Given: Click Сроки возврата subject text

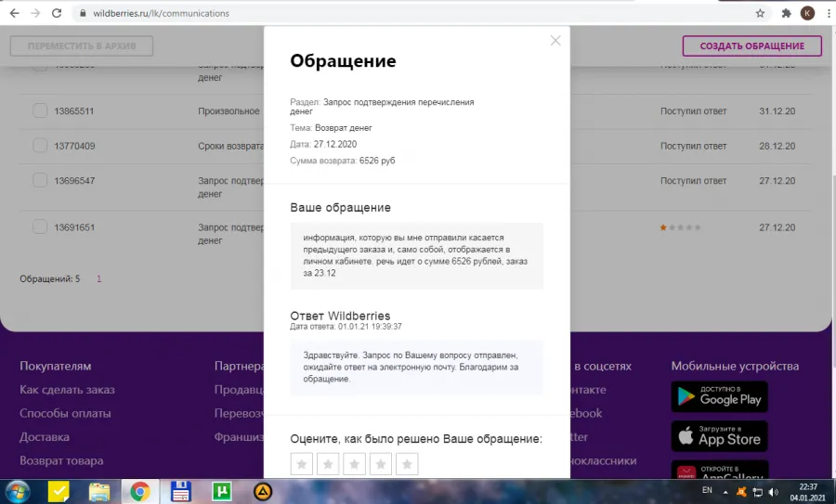Looking at the screenshot, I should point(231,146).
